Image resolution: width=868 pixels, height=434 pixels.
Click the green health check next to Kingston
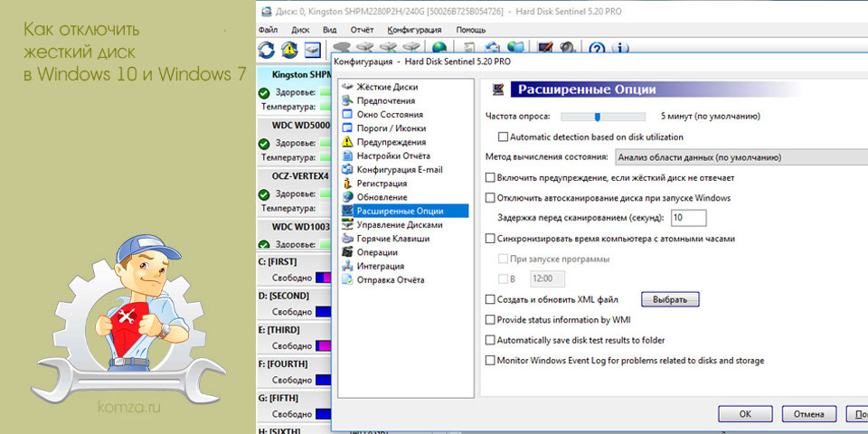[x=264, y=92]
